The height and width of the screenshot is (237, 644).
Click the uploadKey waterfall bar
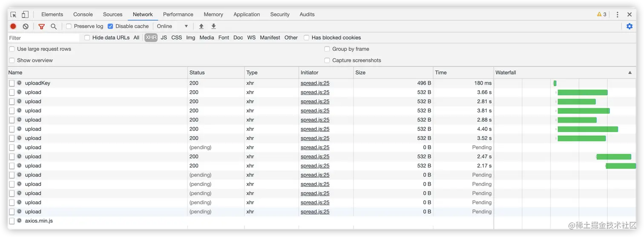pos(555,83)
